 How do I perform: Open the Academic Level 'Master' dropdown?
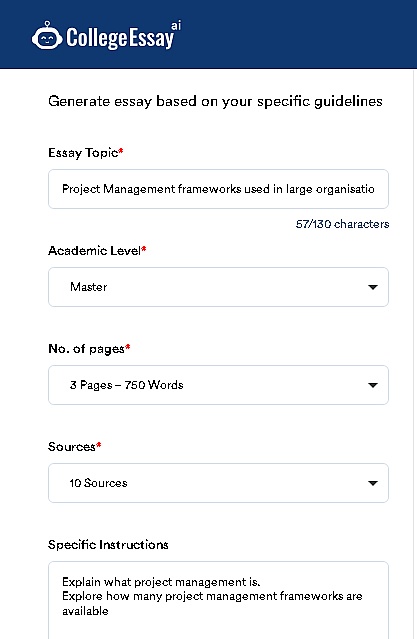click(x=218, y=287)
